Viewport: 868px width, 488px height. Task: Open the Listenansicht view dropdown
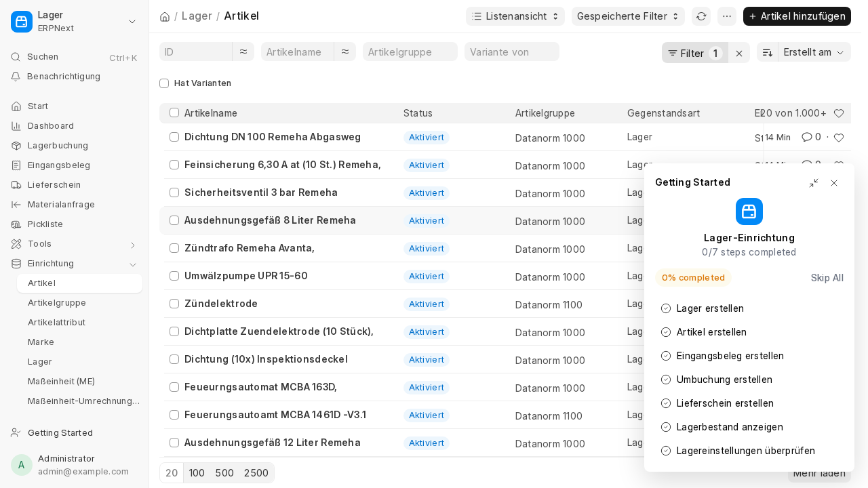click(x=515, y=16)
